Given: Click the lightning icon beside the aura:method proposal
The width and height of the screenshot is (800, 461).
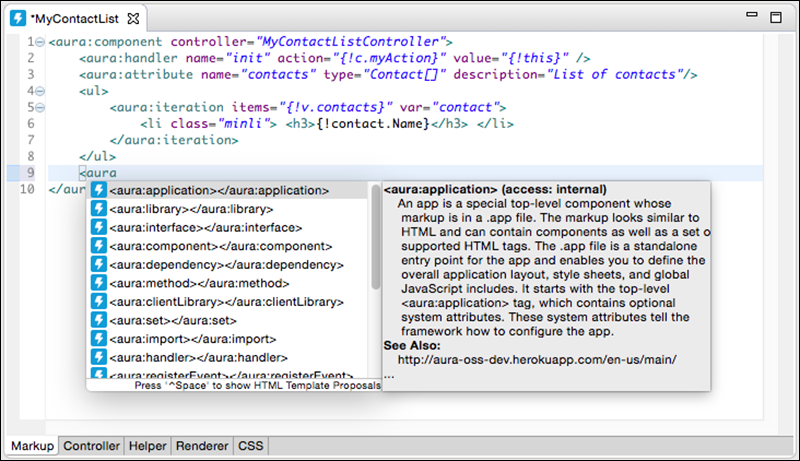Looking at the screenshot, I should pyautogui.click(x=98, y=283).
